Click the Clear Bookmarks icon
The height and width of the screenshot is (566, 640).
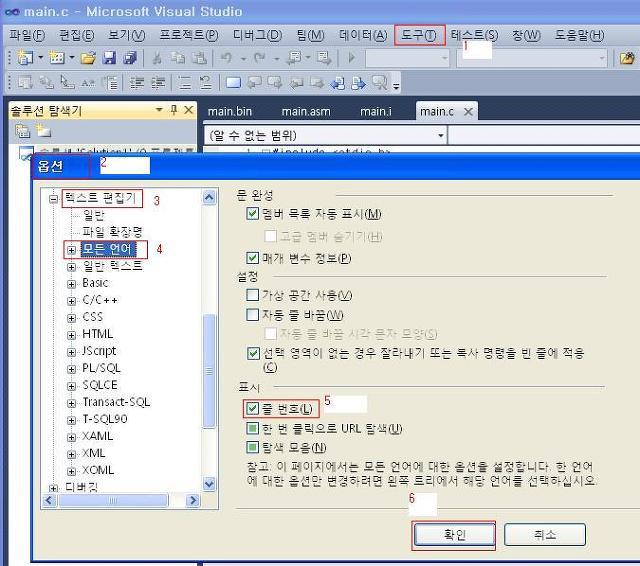379,83
